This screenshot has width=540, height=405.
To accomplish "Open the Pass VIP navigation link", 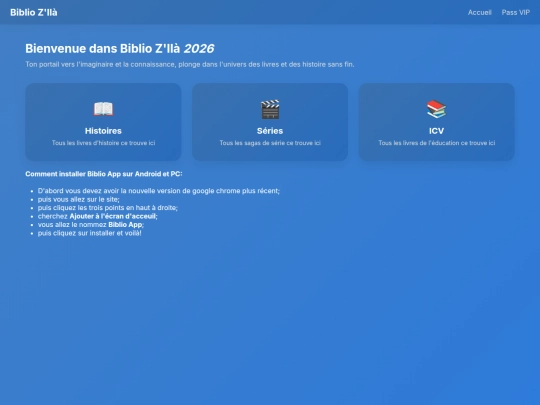I will [516, 12].
